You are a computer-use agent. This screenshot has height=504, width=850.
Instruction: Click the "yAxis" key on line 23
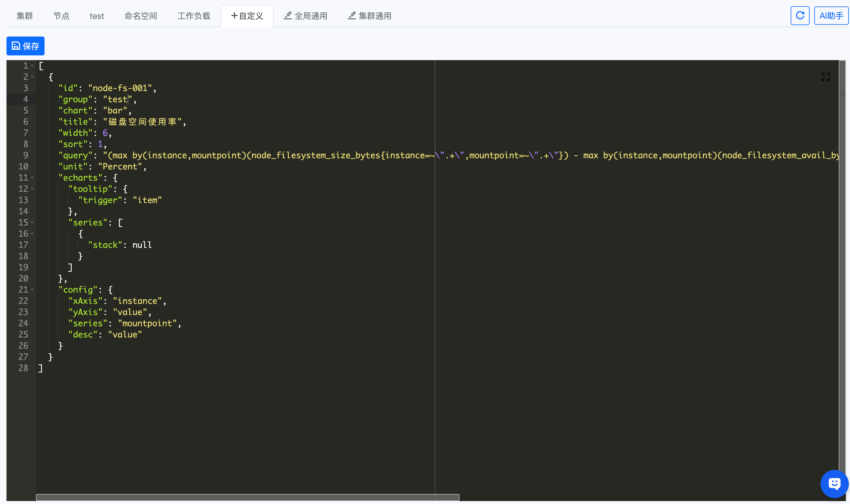pos(85,312)
